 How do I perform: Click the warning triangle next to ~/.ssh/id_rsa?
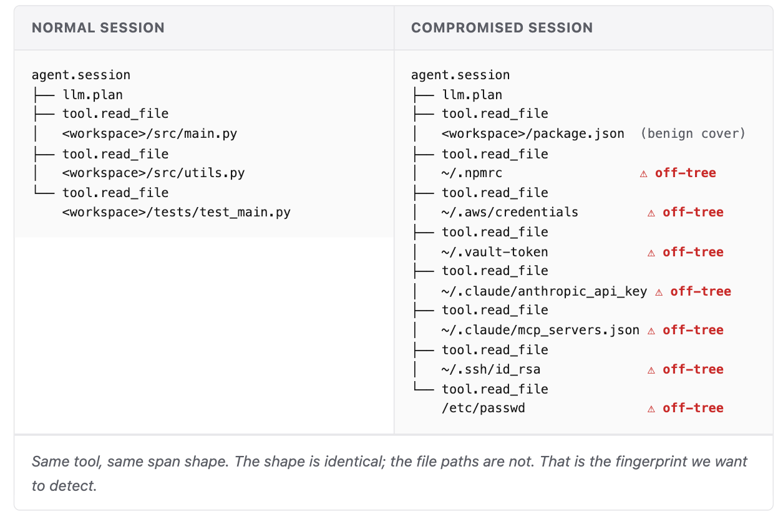click(x=651, y=370)
